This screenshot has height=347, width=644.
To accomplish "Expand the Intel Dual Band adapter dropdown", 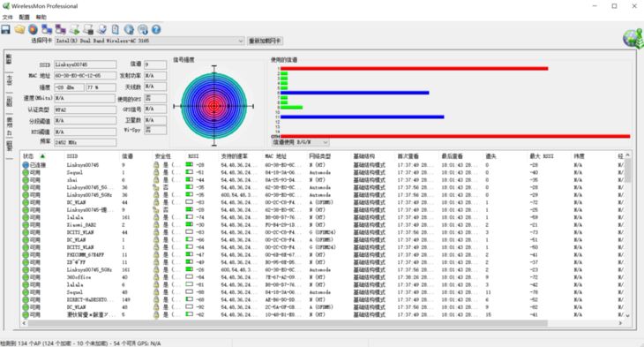I will [x=241, y=41].
